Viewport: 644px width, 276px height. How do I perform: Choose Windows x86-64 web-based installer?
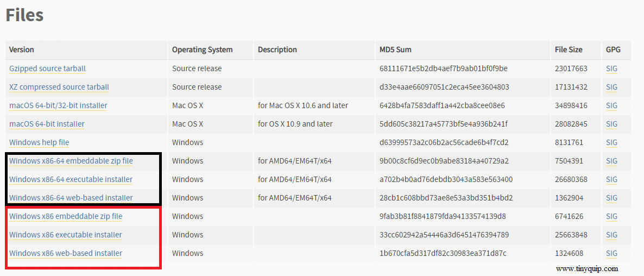pyautogui.click(x=71, y=198)
